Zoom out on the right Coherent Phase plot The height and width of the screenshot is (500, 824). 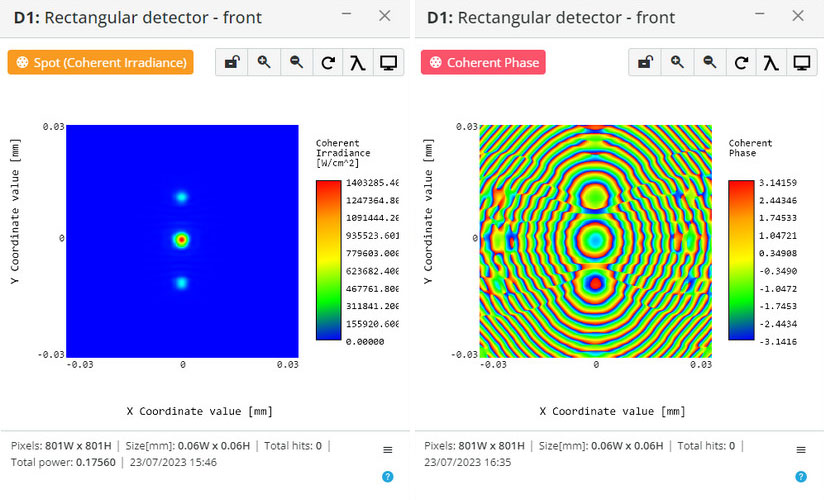[710, 63]
